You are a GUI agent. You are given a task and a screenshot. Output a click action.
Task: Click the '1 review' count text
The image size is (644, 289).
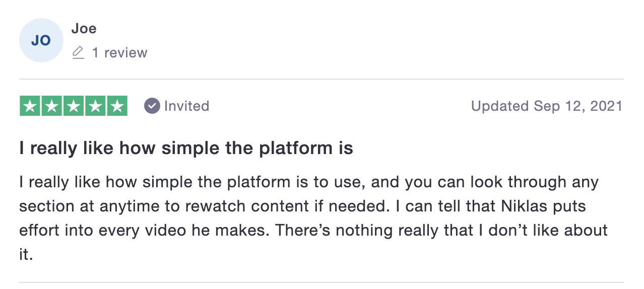click(x=119, y=52)
